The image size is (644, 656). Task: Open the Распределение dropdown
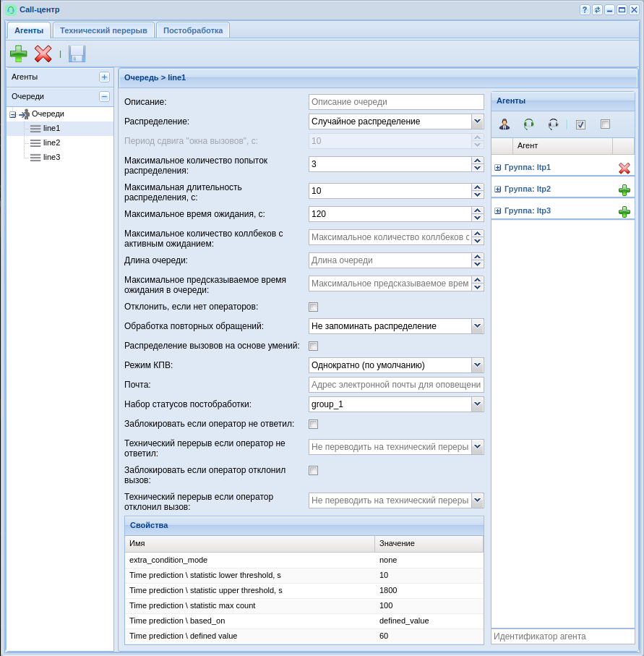pos(477,122)
